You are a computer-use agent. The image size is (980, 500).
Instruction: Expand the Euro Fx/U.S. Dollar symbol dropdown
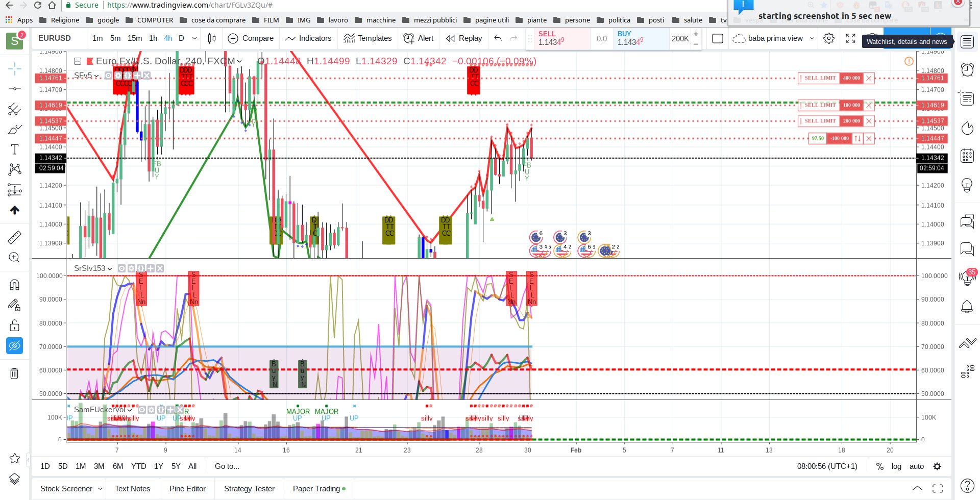[x=239, y=61]
